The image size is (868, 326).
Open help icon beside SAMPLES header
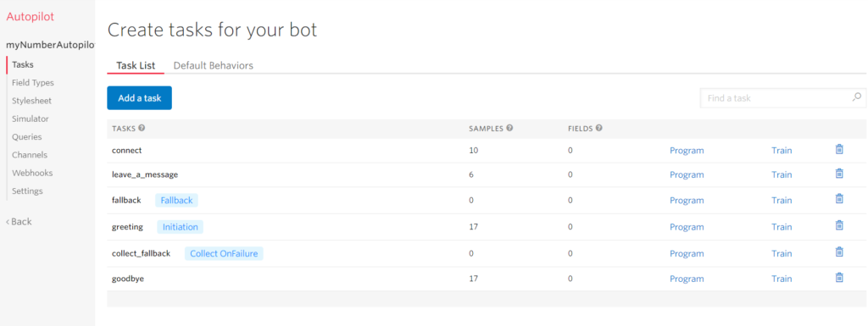(509, 128)
